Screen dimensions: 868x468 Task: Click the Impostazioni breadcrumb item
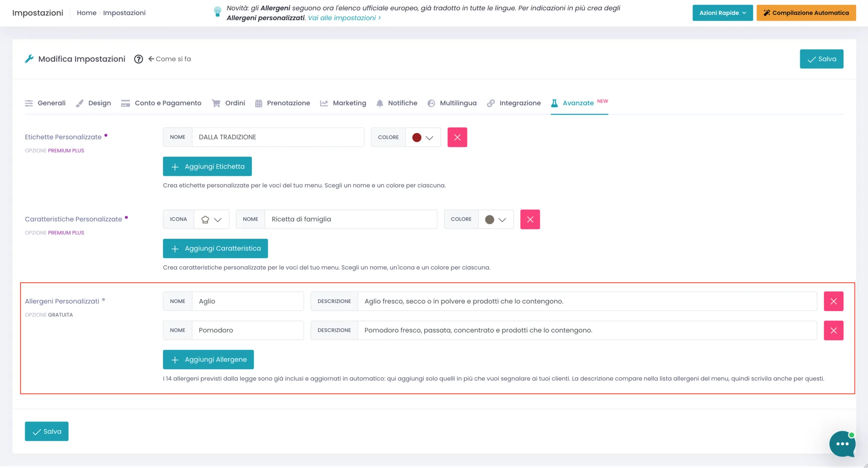[x=124, y=13]
